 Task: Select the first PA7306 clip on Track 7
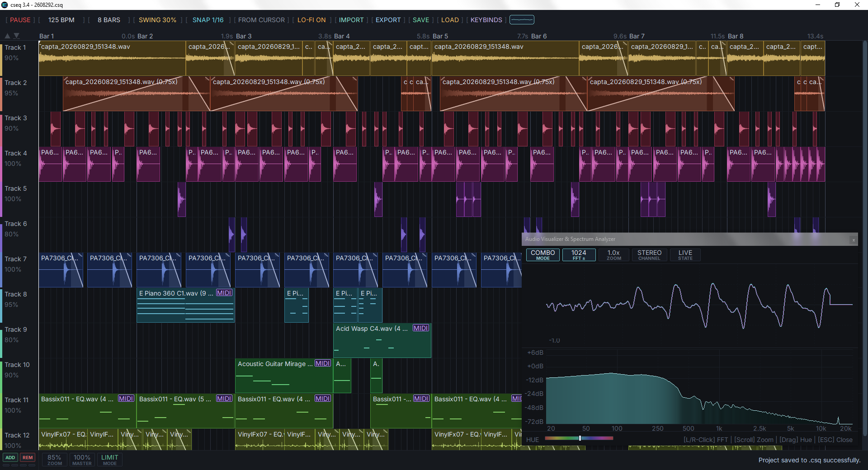click(x=61, y=270)
